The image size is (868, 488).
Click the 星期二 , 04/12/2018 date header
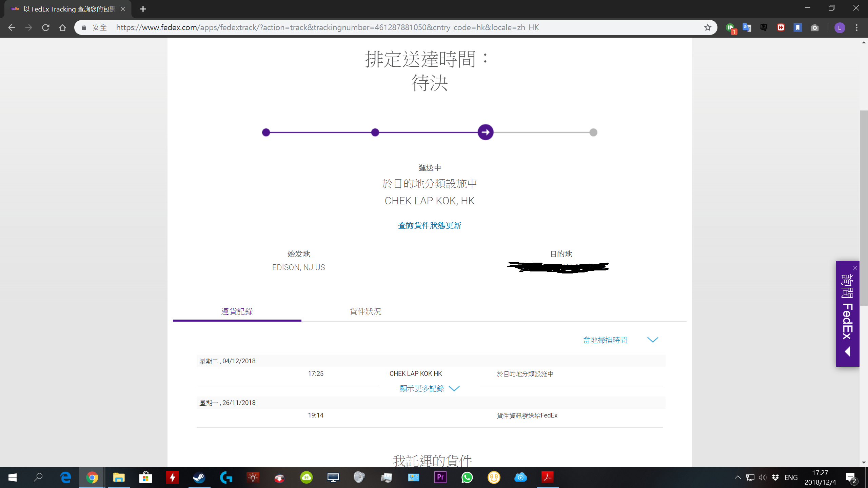(228, 361)
